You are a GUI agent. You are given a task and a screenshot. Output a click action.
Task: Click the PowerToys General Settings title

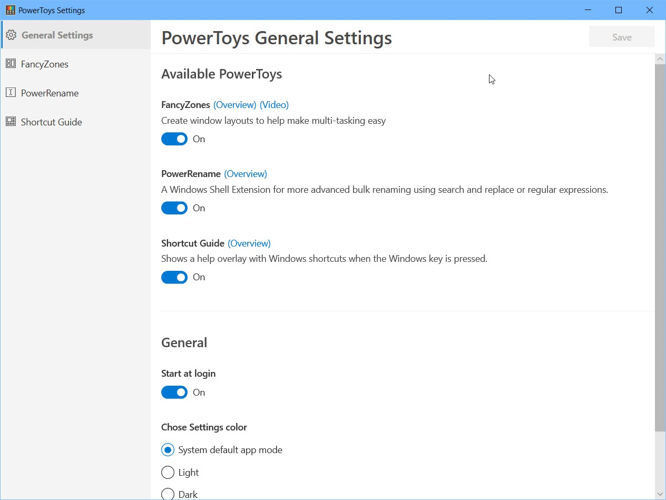tap(277, 38)
